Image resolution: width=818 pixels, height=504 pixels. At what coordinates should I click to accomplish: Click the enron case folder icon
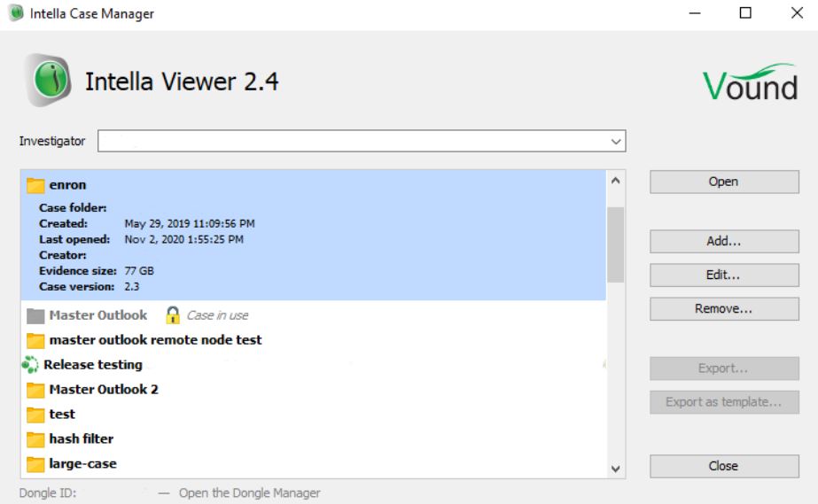(x=35, y=185)
